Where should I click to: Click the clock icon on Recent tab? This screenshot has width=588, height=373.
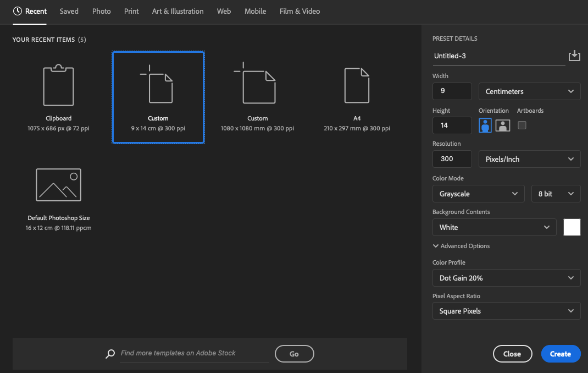(x=18, y=11)
